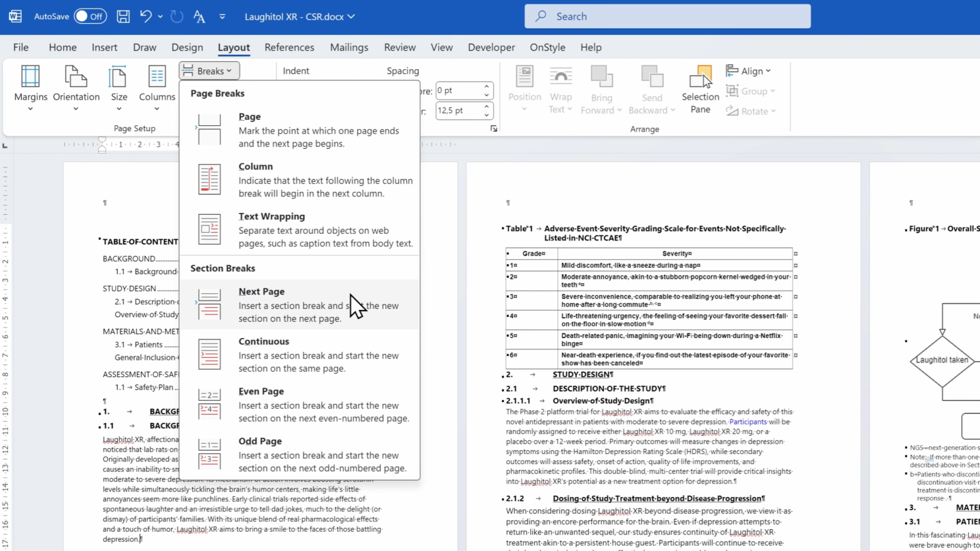The width and height of the screenshot is (980, 551).
Task: Open the Undo history dropdown arrow
Action: click(x=160, y=16)
